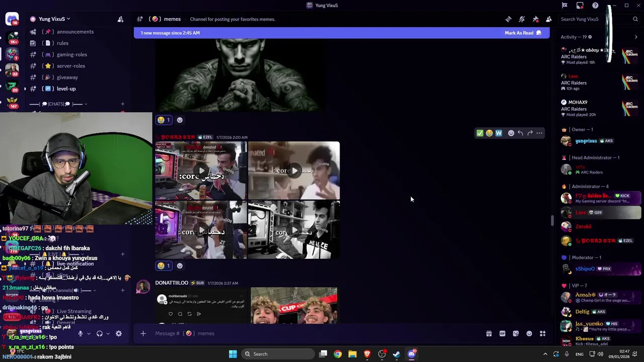Play the bottom-left core video
Image resolution: width=644 pixels, height=362 pixels.
[201, 230]
